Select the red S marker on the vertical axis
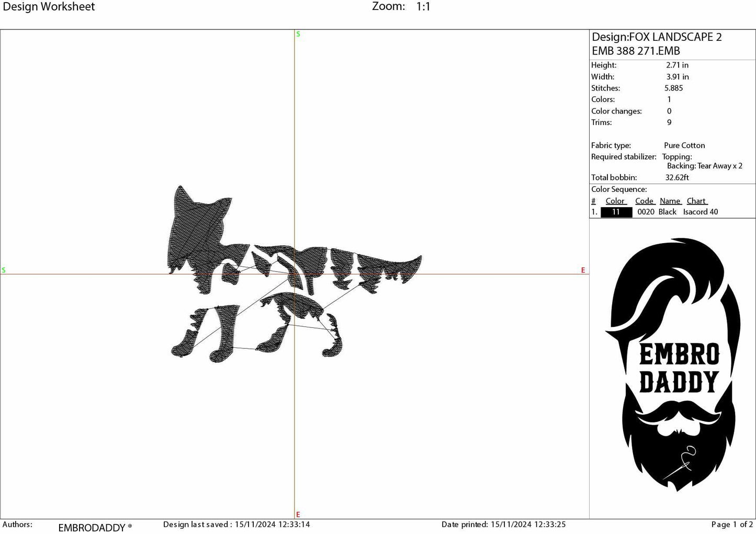The width and height of the screenshot is (756, 534). tap(298, 33)
